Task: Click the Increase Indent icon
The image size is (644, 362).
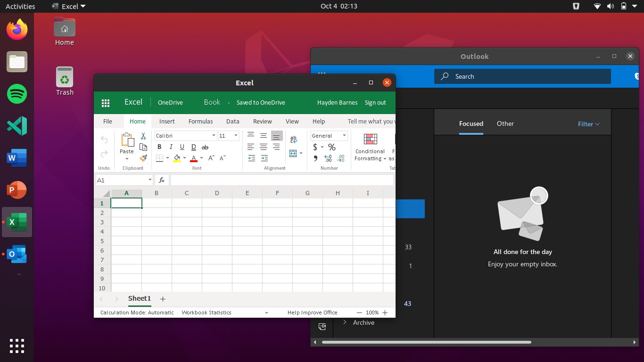Action: [x=264, y=158]
